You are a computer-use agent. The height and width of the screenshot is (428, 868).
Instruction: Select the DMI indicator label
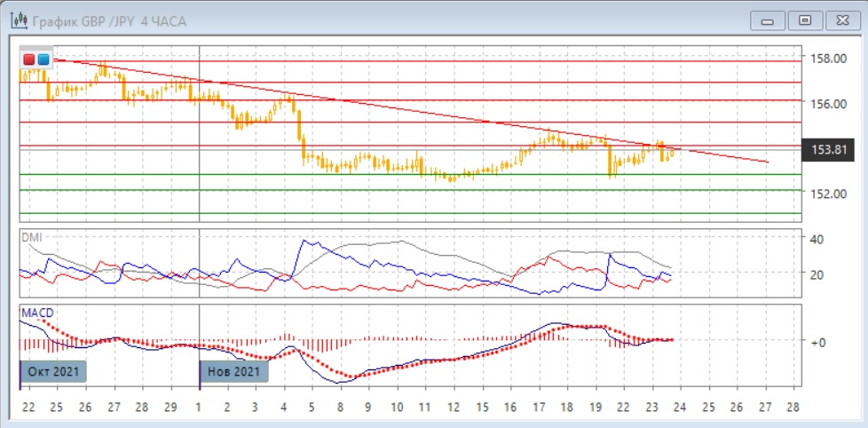31,238
